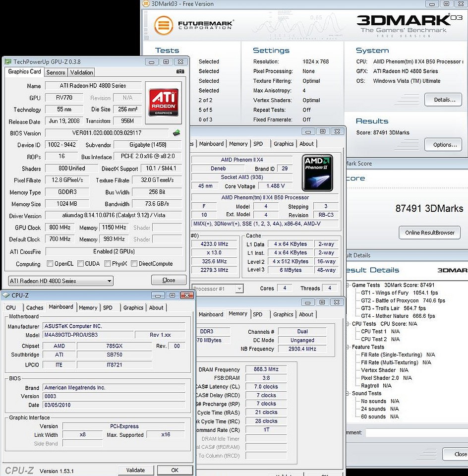Screen dimensions: 468x476
Task: Toggle the DirectCompute checkbox
Action: (134, 264)
